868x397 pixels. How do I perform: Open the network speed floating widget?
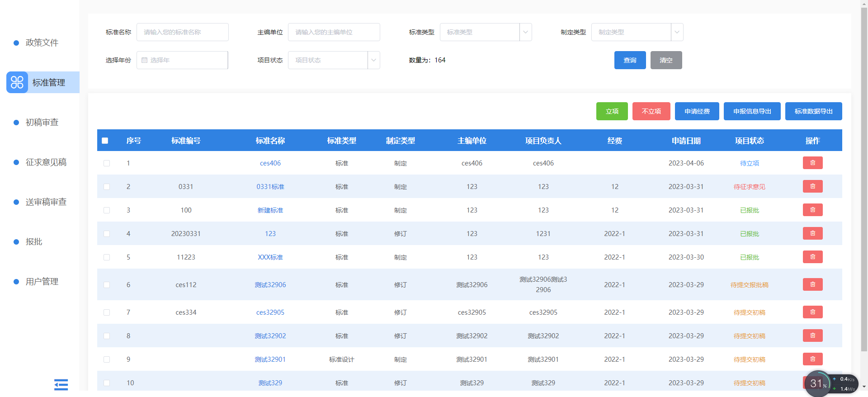831,383
